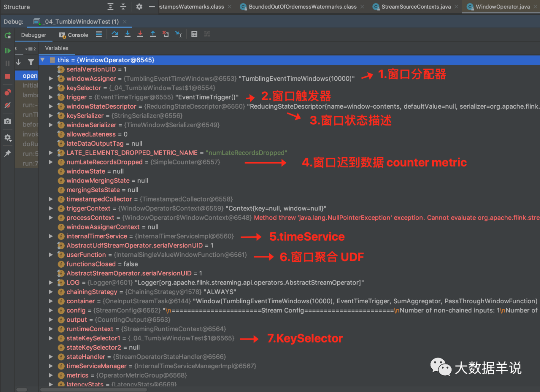Click the horizontal scrollbar below frames list

(21, 389)
